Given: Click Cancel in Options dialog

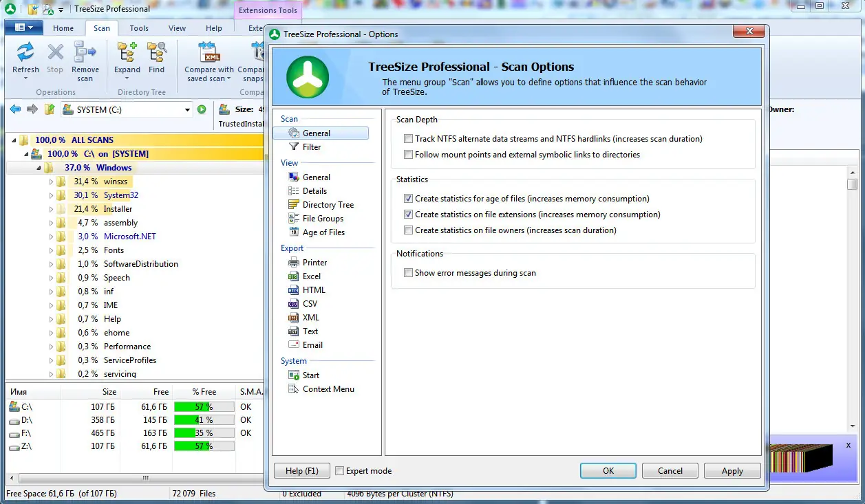Looking at the screenshot, I should click(x=670, y=471).
